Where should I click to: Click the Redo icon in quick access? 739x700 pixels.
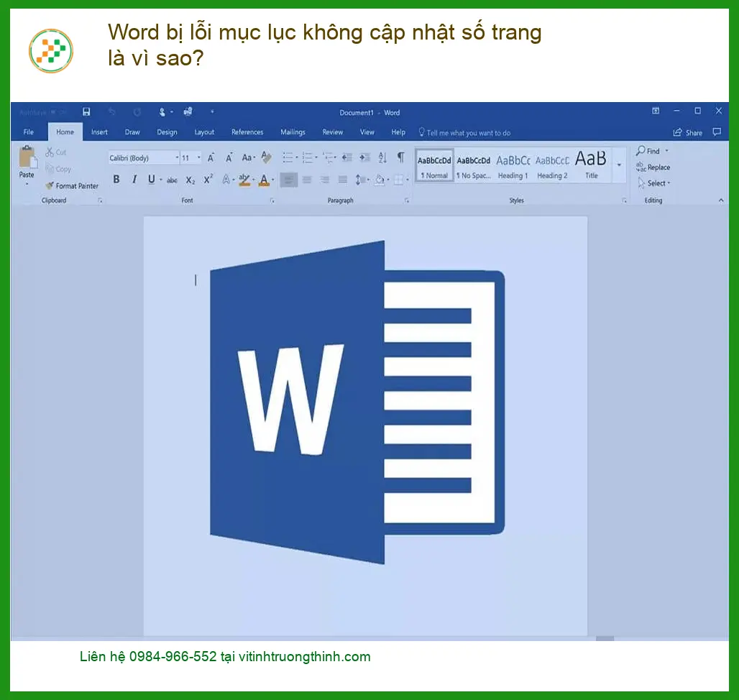pyautogui.click(x=137, y=112)
